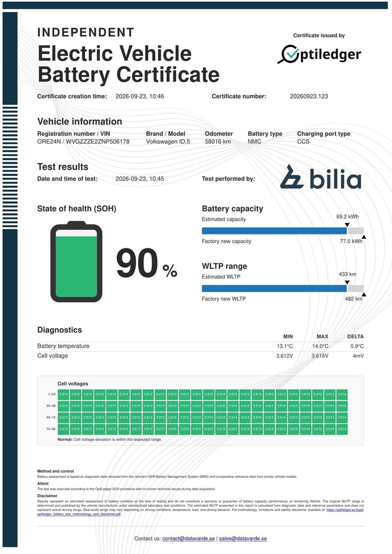Open the contact@datavarde.se email link
This screenshot has height=554, width=392.
click(x=189, y=539)
